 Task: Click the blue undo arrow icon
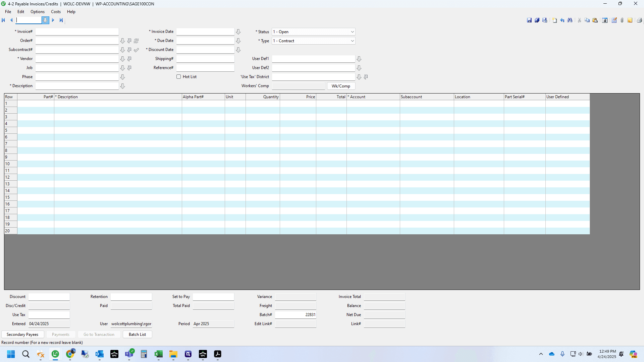pos(562,20)
